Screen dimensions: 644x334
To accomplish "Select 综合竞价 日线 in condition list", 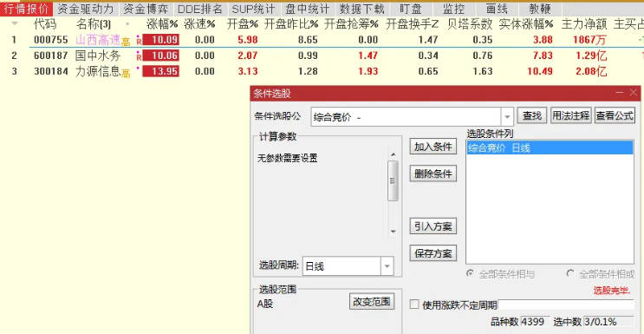I will pos(550,148).
